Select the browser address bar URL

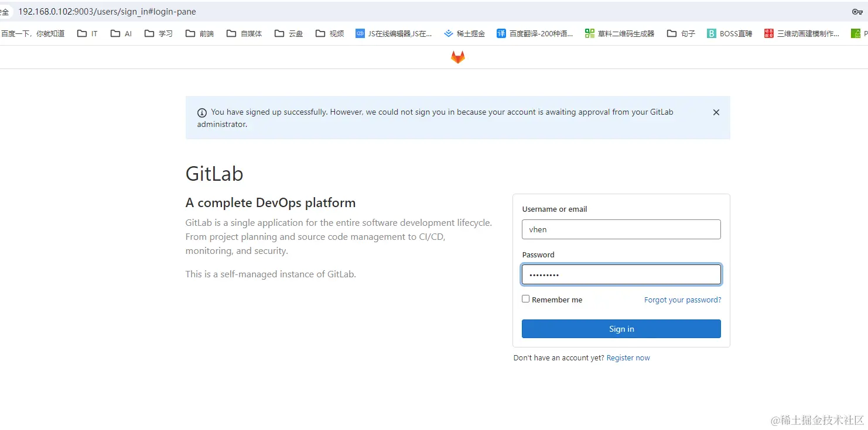[x=107, y=12]
